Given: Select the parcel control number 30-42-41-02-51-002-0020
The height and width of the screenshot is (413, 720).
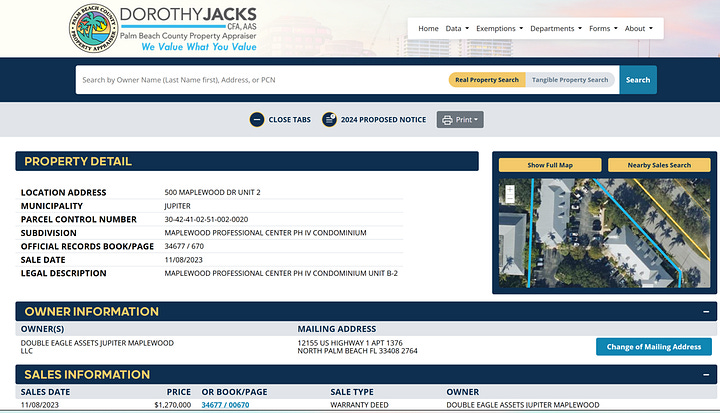Looking at the screenshot, I should 206,220.
